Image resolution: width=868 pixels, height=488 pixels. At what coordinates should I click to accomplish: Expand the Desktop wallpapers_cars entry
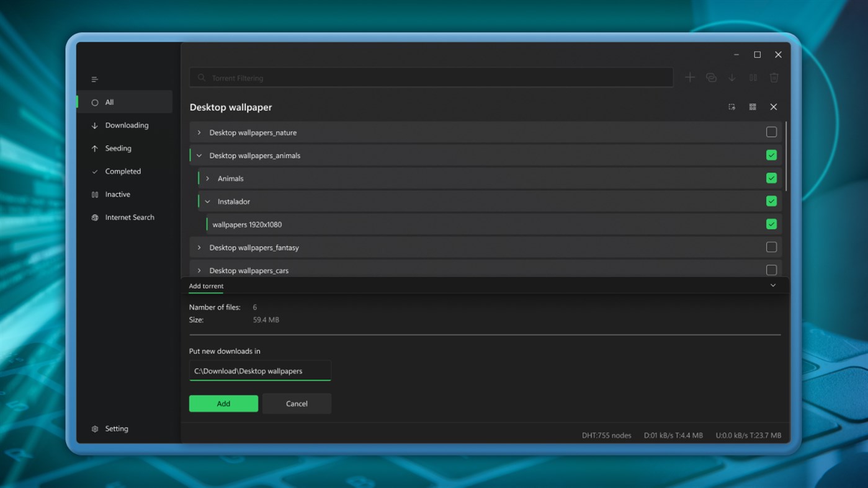click(199, 270)
